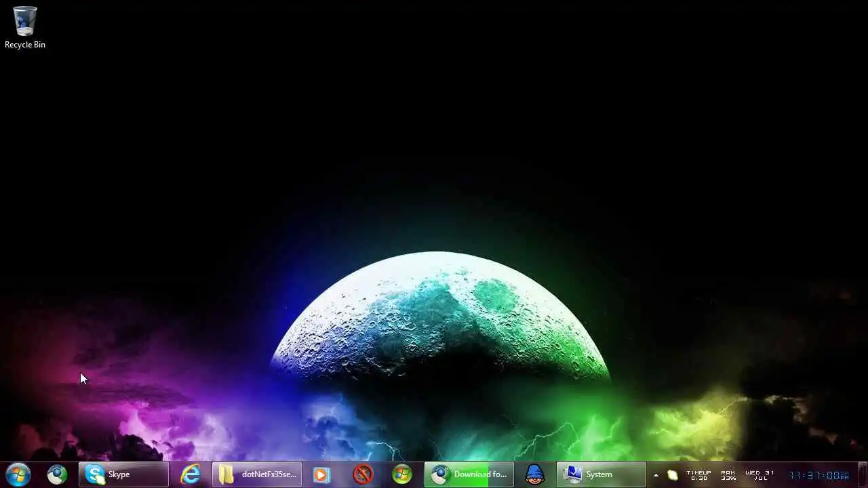Click the yellow notification tray icon
The height and width of the screenshot is (488, 868).
point(672,475)
